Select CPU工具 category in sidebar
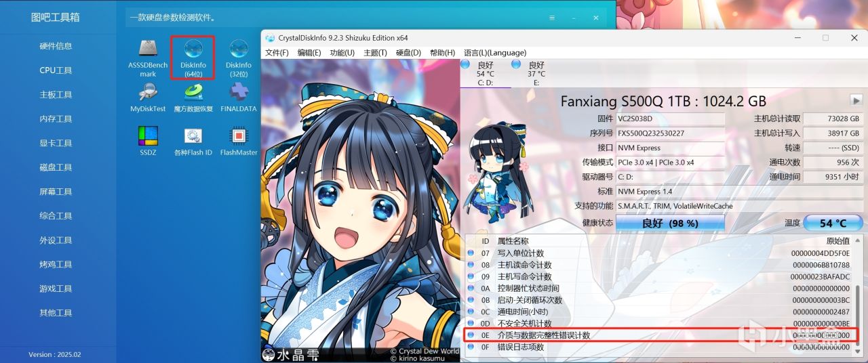Image resolution: width=868 pixels, height=363 pixels. pos(56,70)
